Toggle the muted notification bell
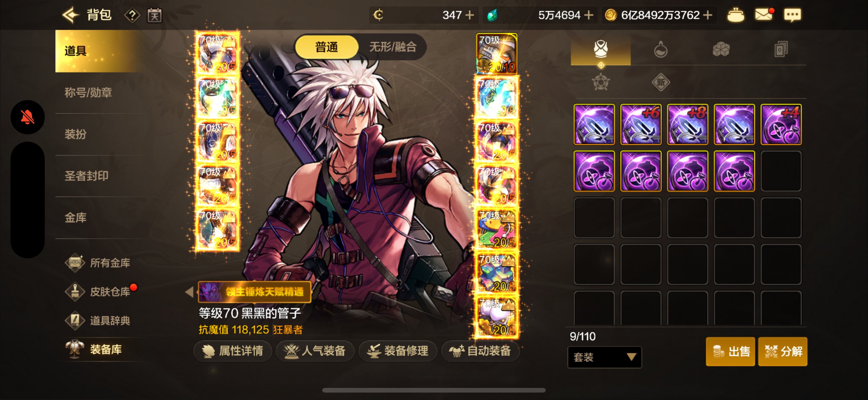868x400 pixels. [x=28, y=117]
